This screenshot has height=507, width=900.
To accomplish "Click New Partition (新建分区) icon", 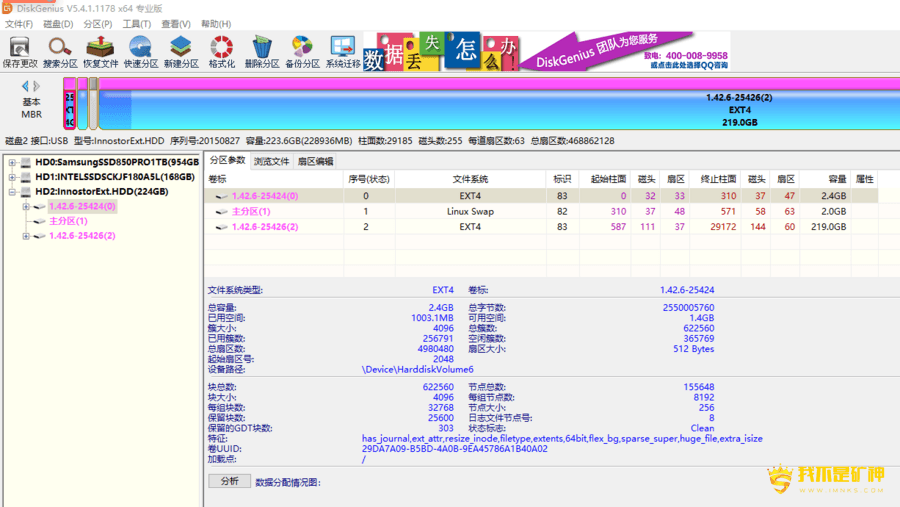I will point(181,52).
